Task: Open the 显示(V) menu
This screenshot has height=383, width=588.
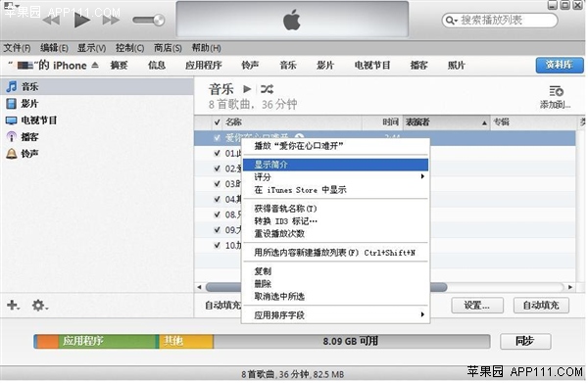Action: (x=91, y=48)
